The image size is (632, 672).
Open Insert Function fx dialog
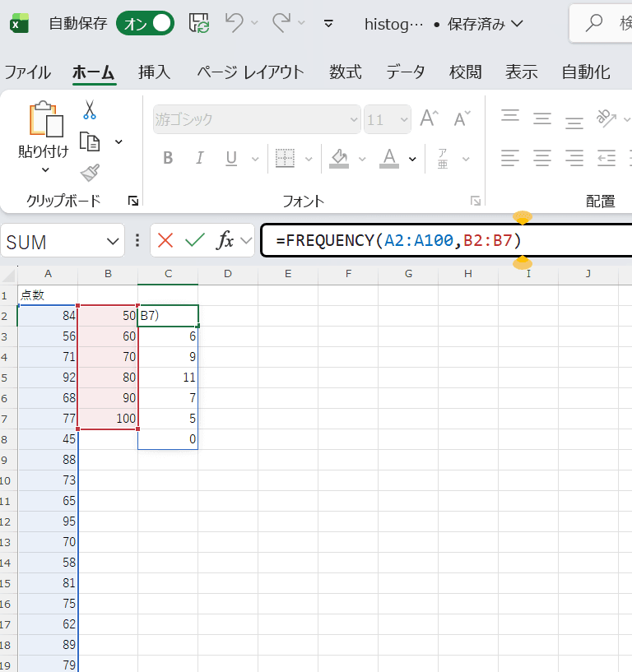pos(225,240)
